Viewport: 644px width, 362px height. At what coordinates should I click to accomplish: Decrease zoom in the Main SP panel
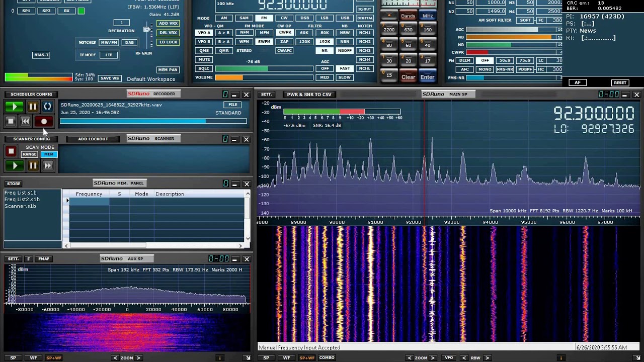[x=410, y=358]
